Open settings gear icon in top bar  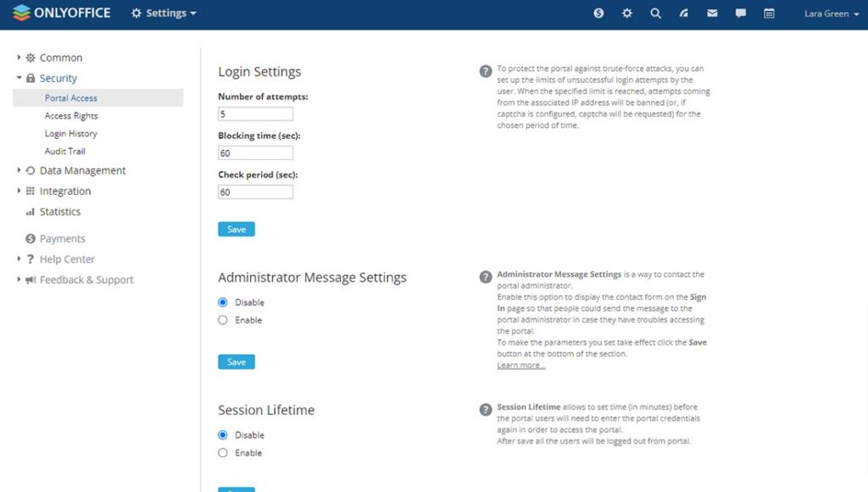pyautogui.click(x=626, y=14)
